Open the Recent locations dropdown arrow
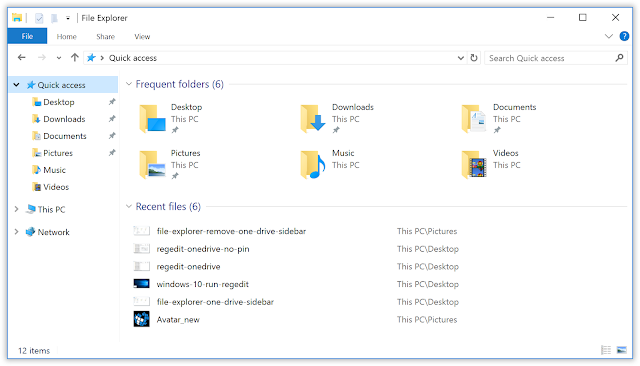The image size is (640, 366). coord(59,58)
